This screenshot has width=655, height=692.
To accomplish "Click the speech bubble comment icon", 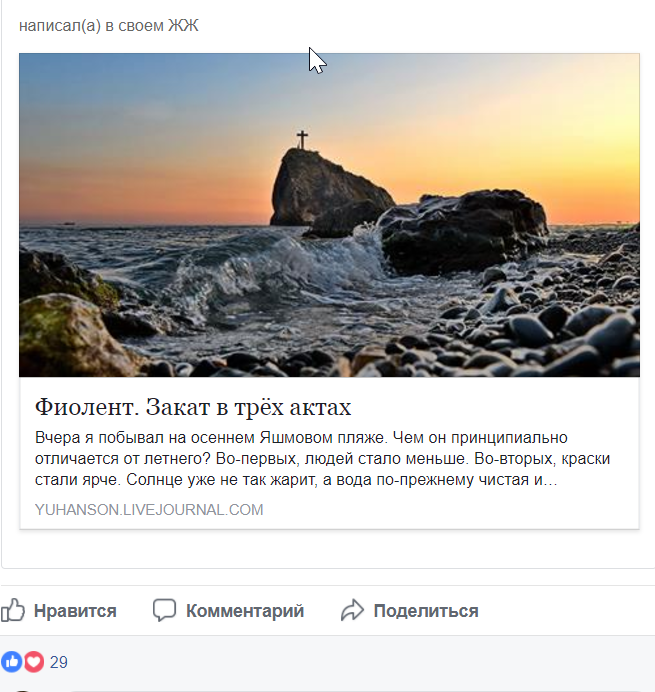I will click(164, 610).
